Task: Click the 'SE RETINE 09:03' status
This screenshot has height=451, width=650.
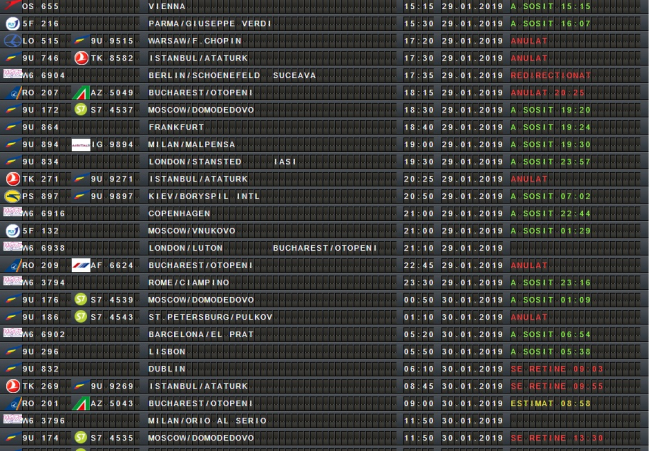Action: [x=557, y=369]
